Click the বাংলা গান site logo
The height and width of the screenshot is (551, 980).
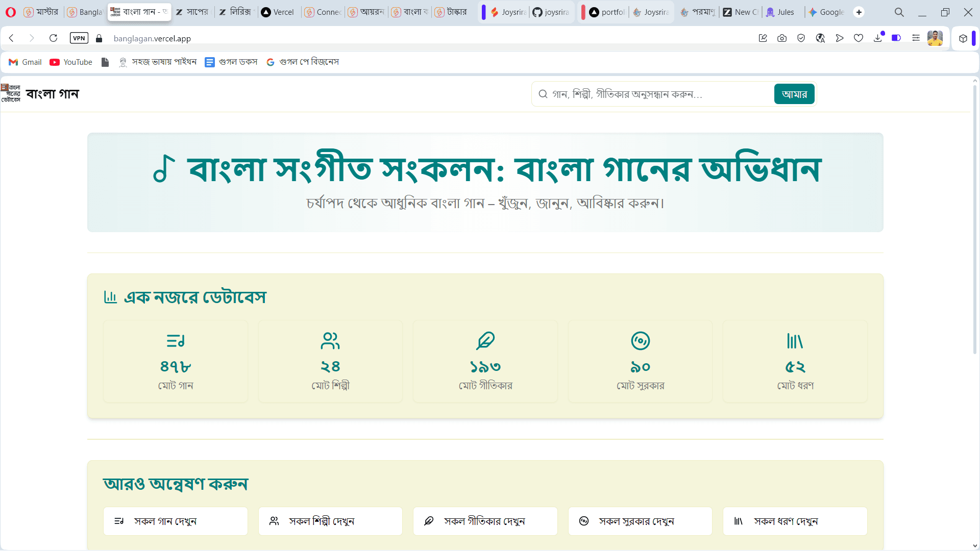pos(42,94)
